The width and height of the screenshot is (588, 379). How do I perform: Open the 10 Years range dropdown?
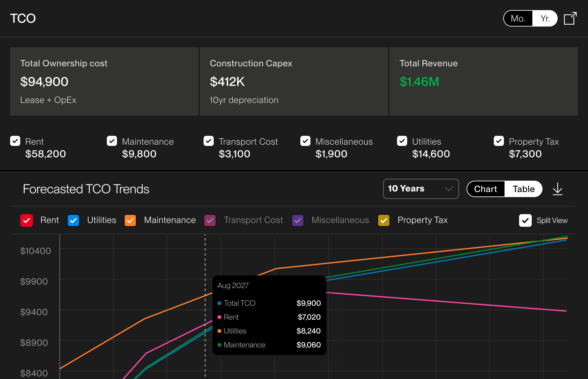click(421, 189)
